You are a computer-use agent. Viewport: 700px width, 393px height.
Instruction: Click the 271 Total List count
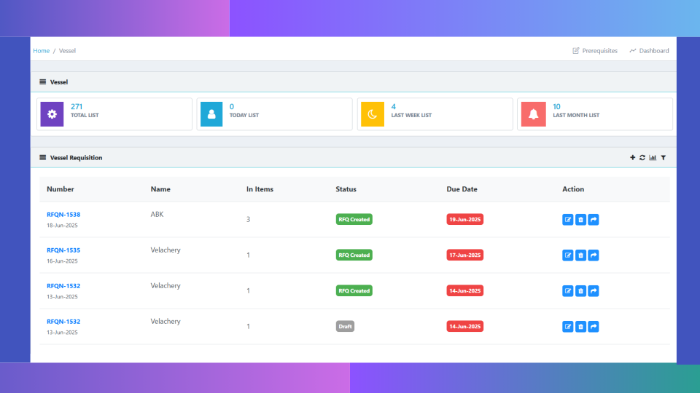click(x=76, y=106)
